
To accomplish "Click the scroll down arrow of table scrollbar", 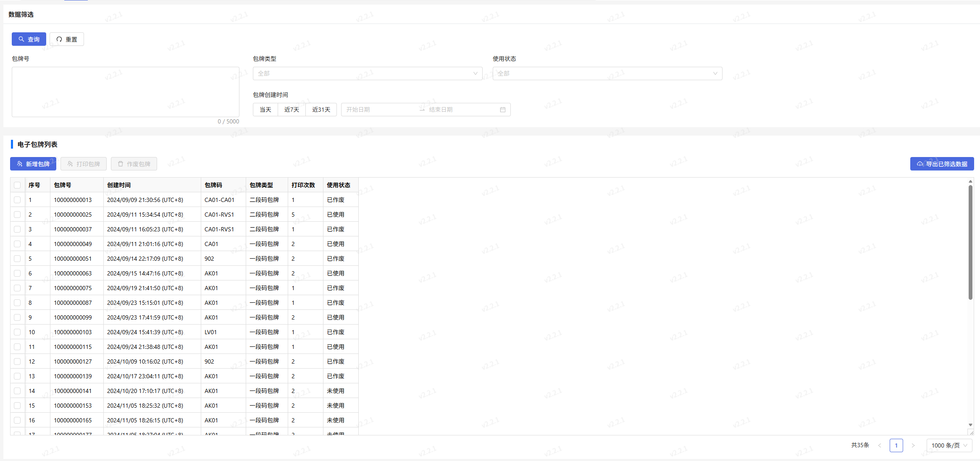I will (x=970, y=425).
